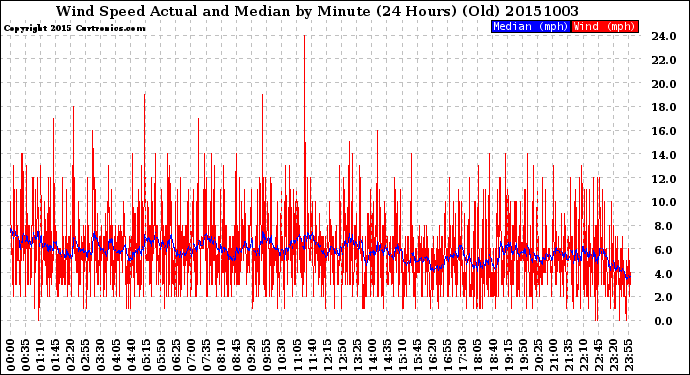This screenshot has height=375, width=690.
Task: Click the 20.0 y-axis label
Action: [x=664, y=84]
